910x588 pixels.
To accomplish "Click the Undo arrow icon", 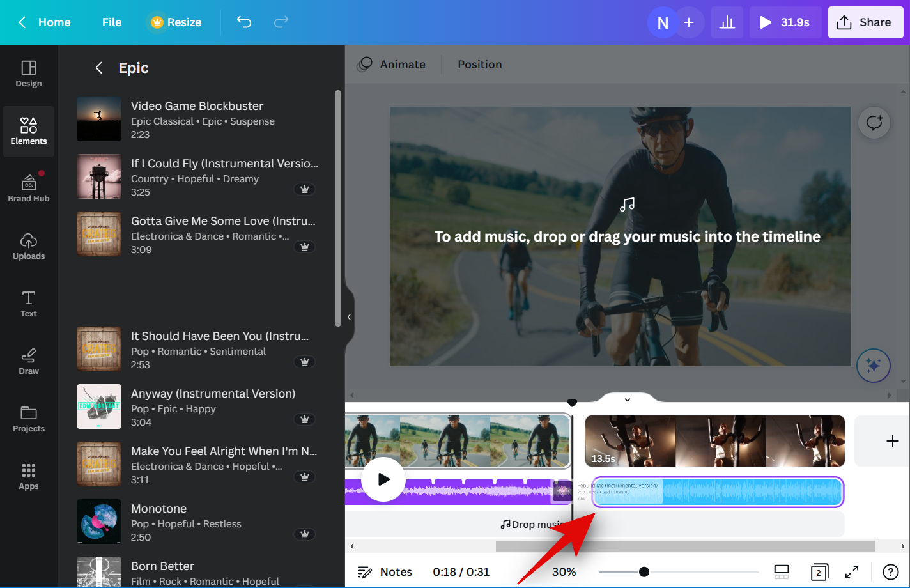I will tap(244, 22).
